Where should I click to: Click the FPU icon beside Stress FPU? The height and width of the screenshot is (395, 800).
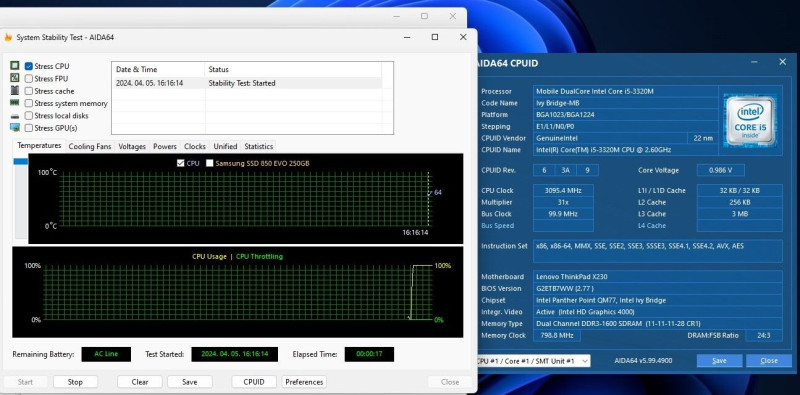[x=15, y=78]
